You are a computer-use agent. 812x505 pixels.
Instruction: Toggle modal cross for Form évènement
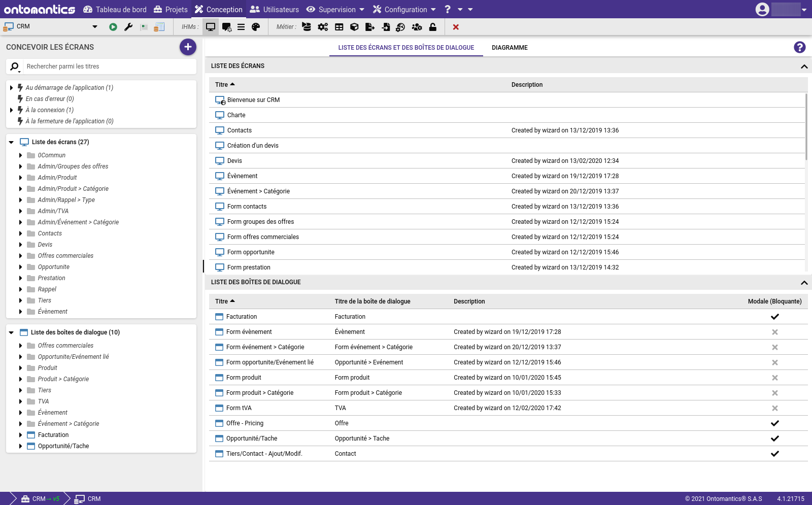pyautogui.click(x=774, y=332)
